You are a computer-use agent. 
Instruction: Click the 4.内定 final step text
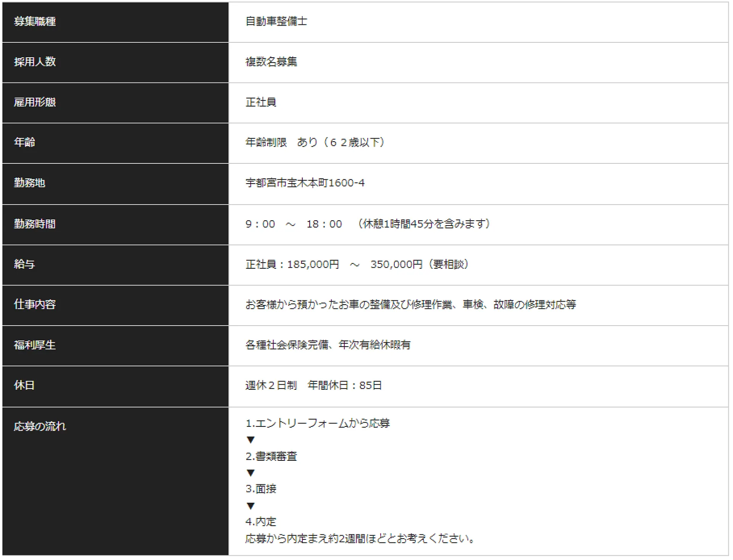[x=261, y=521]
